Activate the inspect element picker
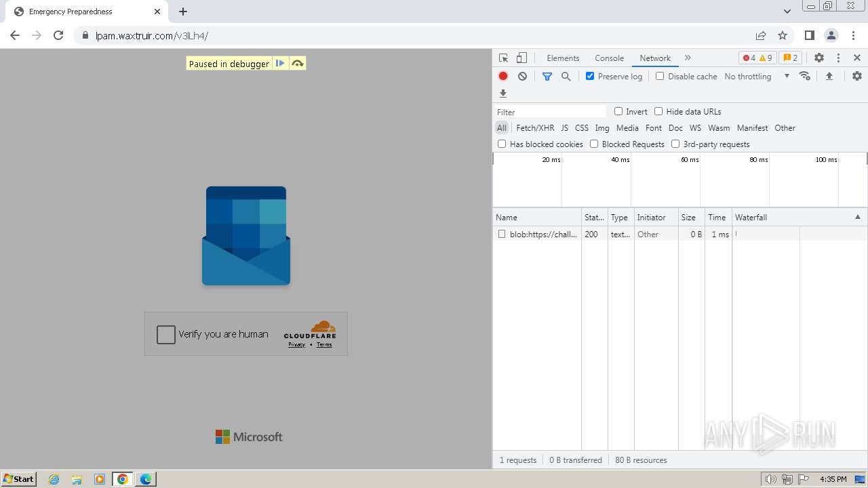 503,58
